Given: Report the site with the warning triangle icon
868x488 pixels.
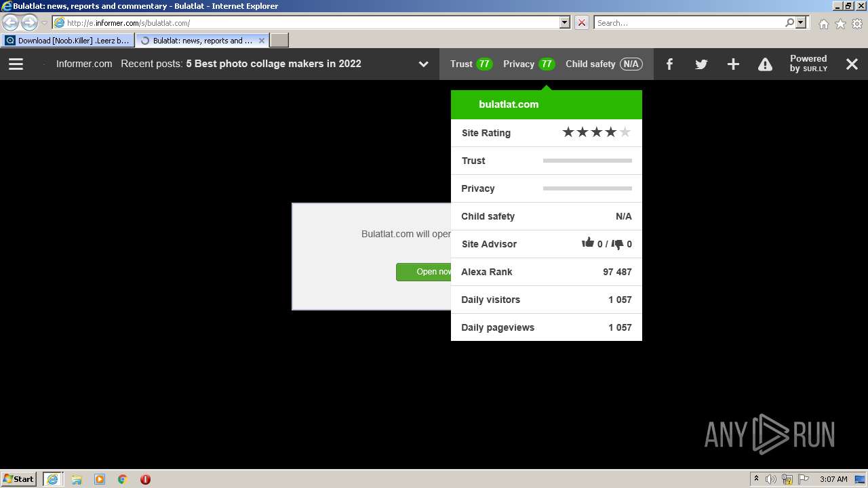Looking at the screenshot, I should [x=765, y=64].
